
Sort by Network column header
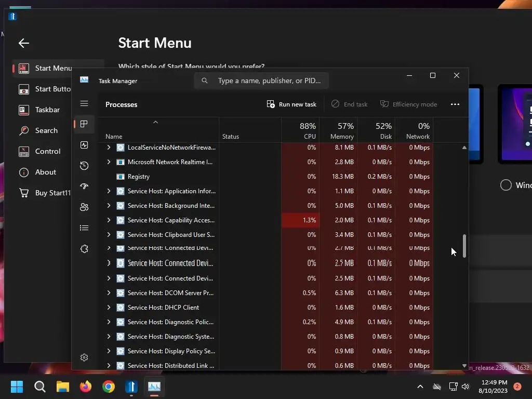pyautogui.click(x=415, y=130)
